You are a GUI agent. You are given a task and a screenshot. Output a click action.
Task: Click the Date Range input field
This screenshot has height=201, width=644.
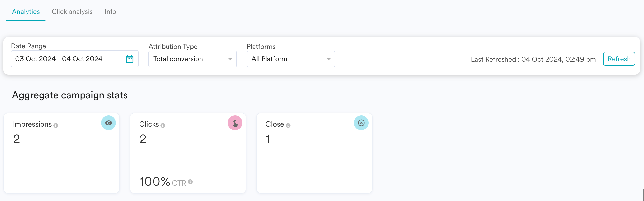[x=68, y=59]
